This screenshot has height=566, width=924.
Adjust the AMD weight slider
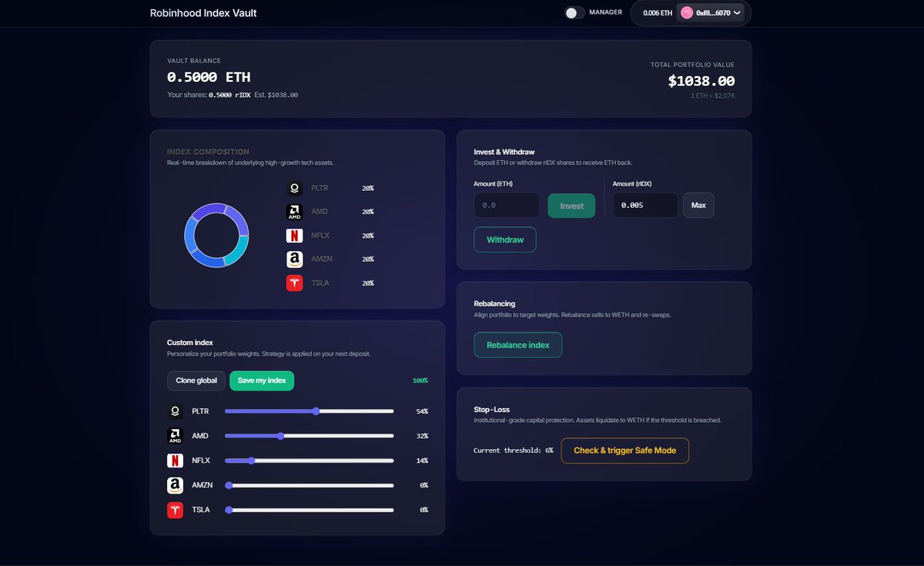(x=310, y=436)
